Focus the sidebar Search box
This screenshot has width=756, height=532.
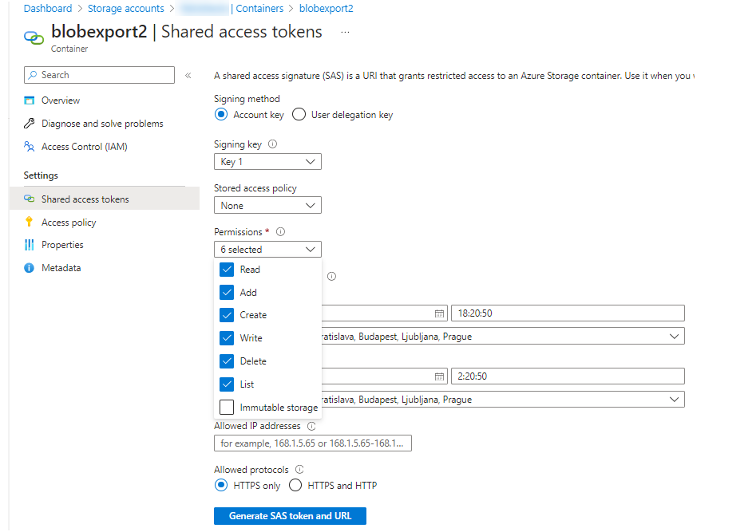pyautogui.click(x=99, y=75)
